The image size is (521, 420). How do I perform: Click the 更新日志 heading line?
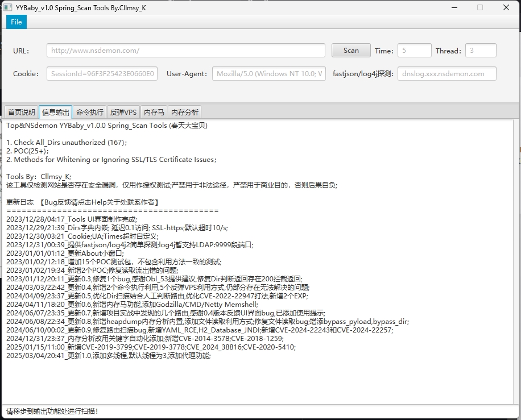point(82,202)
